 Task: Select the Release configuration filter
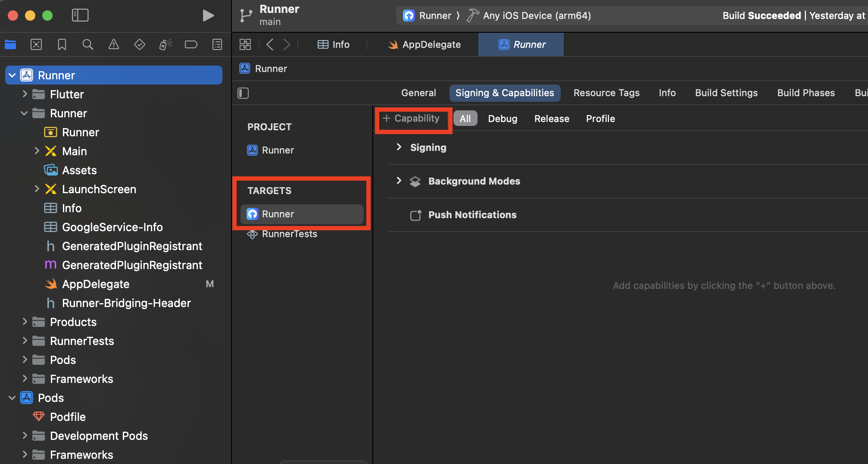[552, 119]
